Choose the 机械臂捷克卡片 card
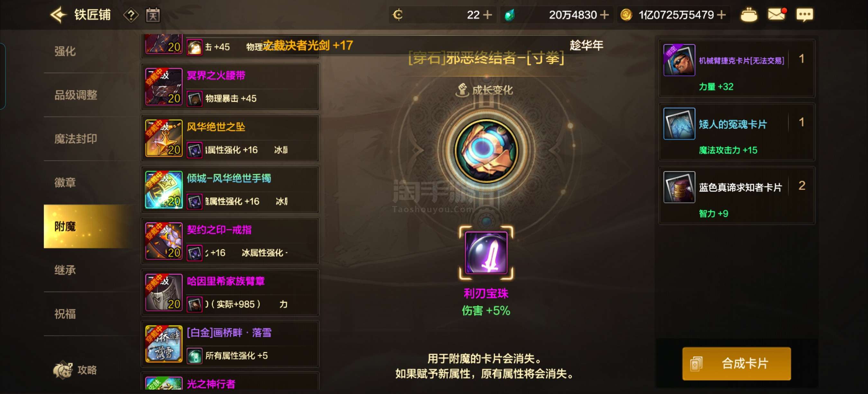 pyautogui.click(x=737, y=69)
